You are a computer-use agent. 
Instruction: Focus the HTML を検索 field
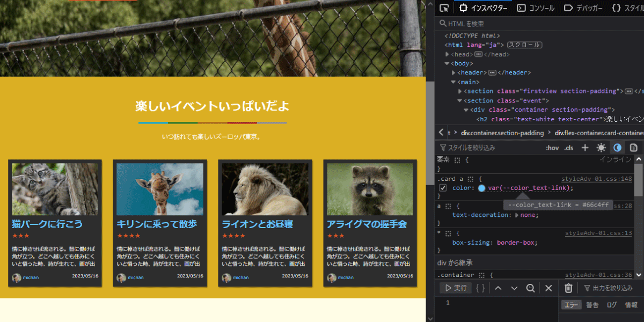539,24
